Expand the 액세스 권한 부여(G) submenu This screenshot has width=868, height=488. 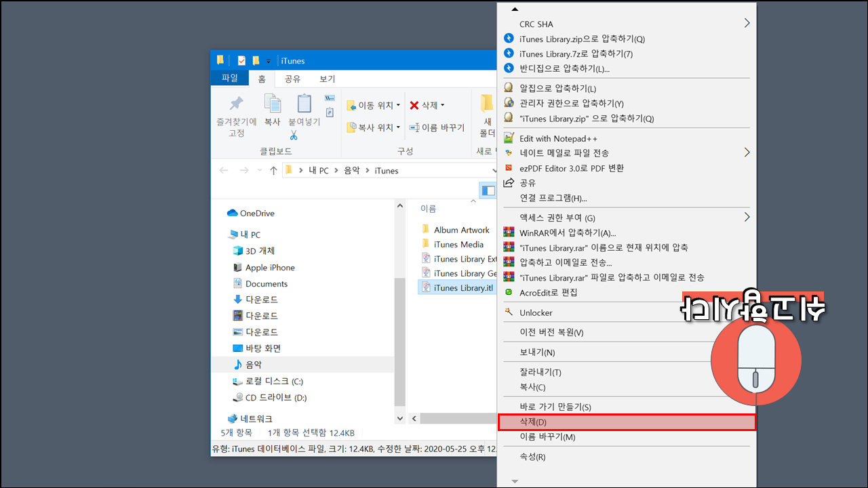(747, 217)
